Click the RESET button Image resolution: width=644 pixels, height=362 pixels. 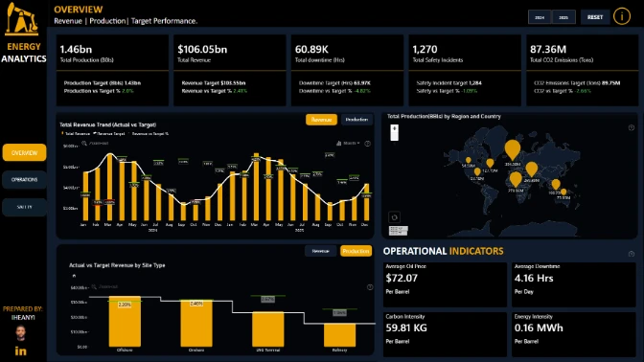click(x=595, y=17)
